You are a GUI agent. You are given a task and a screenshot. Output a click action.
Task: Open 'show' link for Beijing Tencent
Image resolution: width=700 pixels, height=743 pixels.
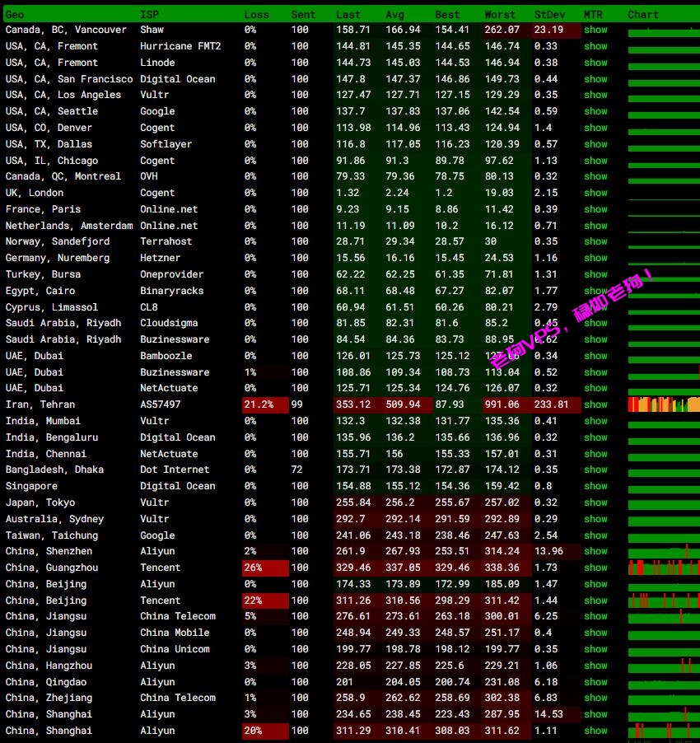(x=595, y=600)
